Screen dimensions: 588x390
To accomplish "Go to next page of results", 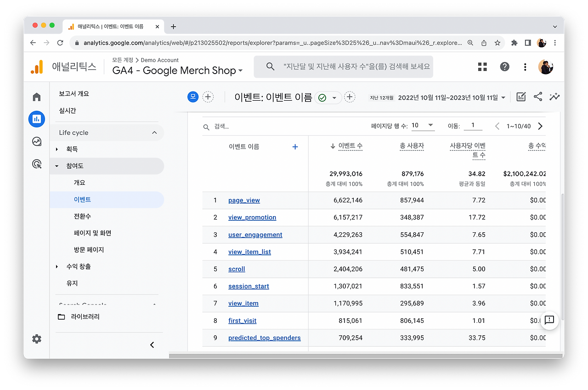I will (x=540, y=126).
